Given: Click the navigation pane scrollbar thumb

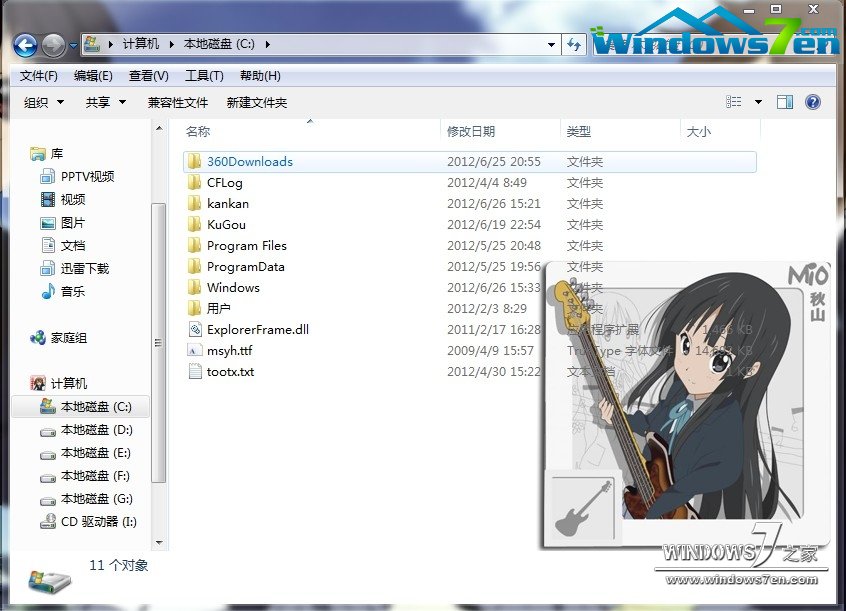Looking at the screenshot, I should (x=159, y=342).
